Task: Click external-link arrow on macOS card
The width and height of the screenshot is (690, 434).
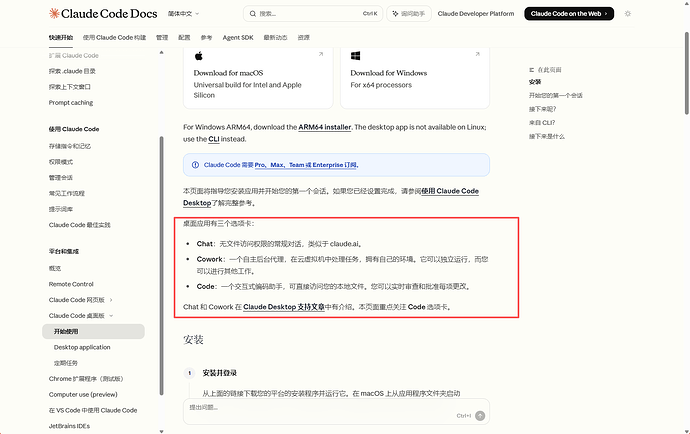Action: click(x=321, y=54)
